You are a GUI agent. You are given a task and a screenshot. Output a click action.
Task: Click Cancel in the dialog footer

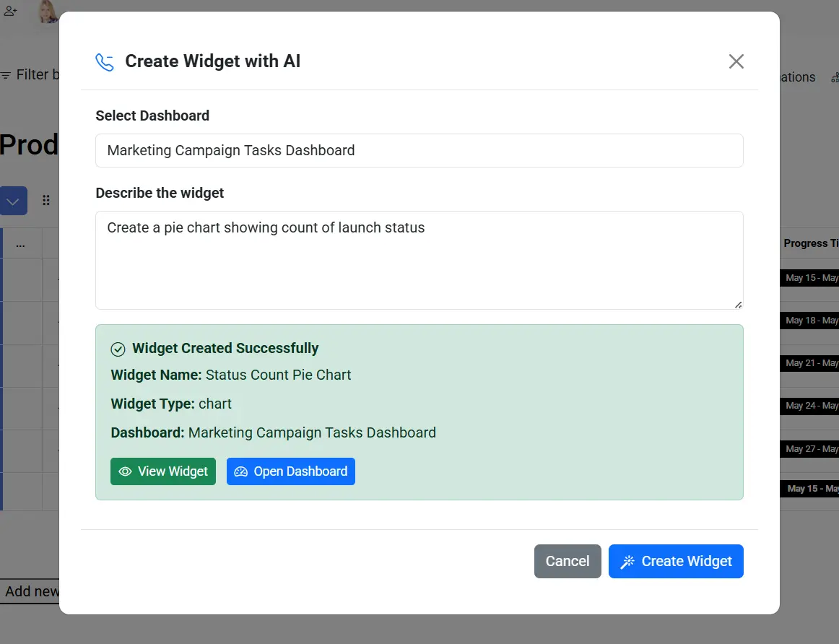pos(568,561)
